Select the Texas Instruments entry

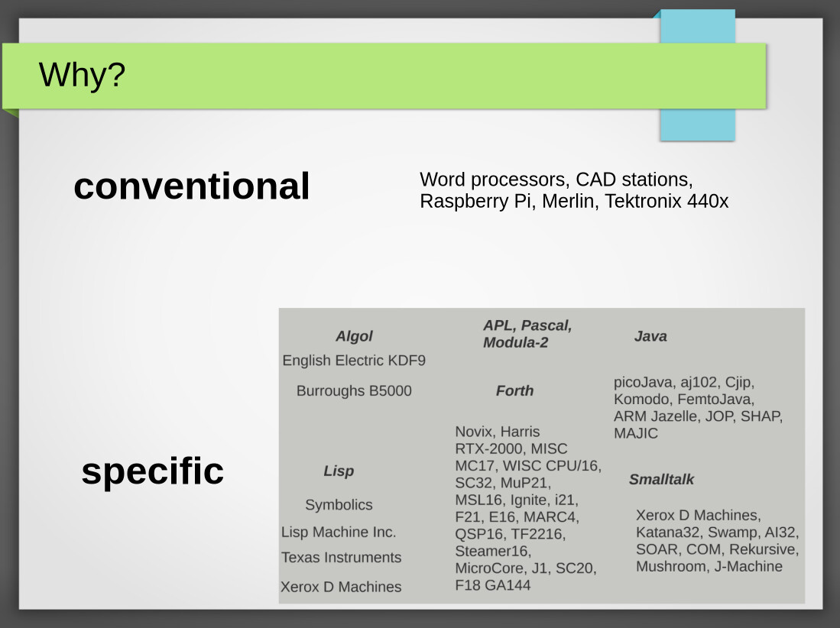(341, 557)
